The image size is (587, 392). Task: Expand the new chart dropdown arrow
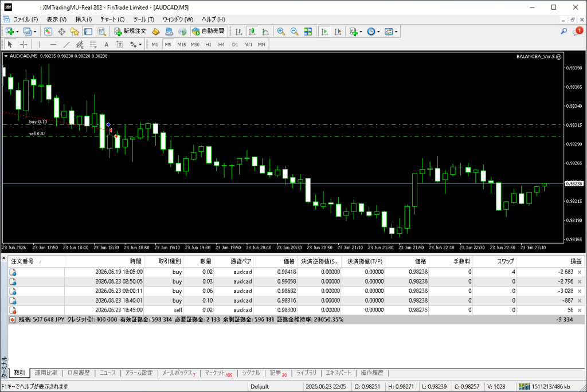point(17,32)
